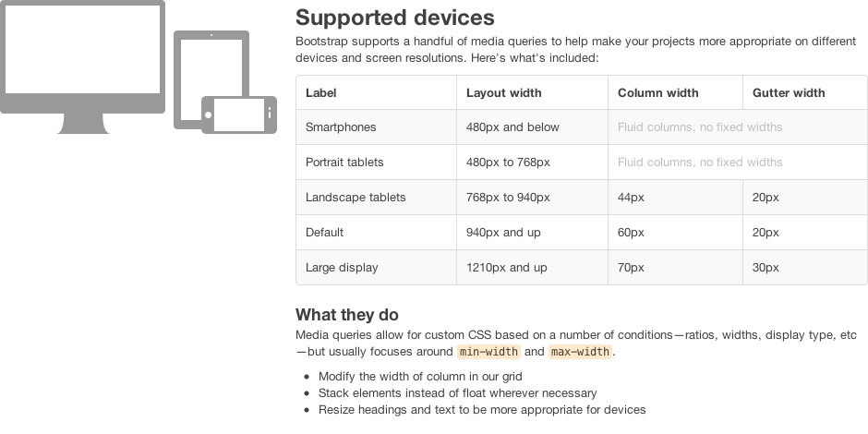Select the Landscape tablets row label

[356, 198]
